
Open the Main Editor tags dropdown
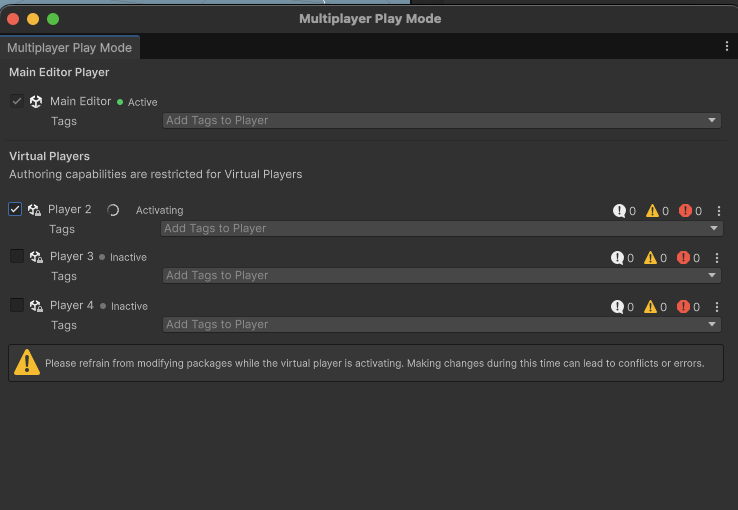(441, 120)
